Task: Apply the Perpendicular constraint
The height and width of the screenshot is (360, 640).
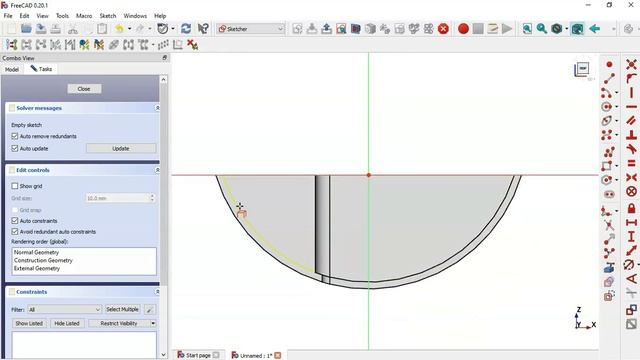Action: [x=631, y=134]
